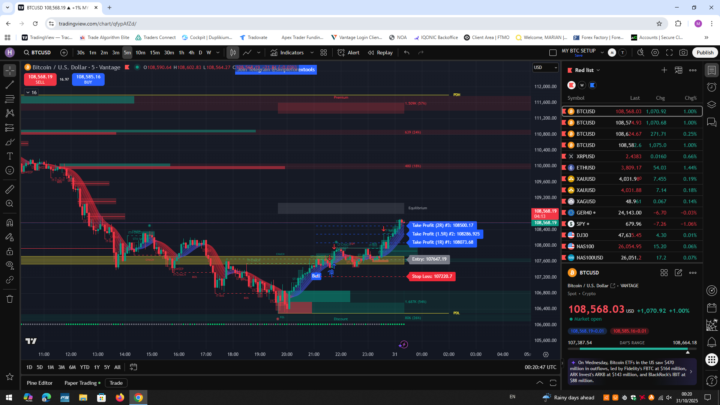The height and width of the screenshot is (405, 720).
Task: Create an Alert from toolbar
Action: 349,53
